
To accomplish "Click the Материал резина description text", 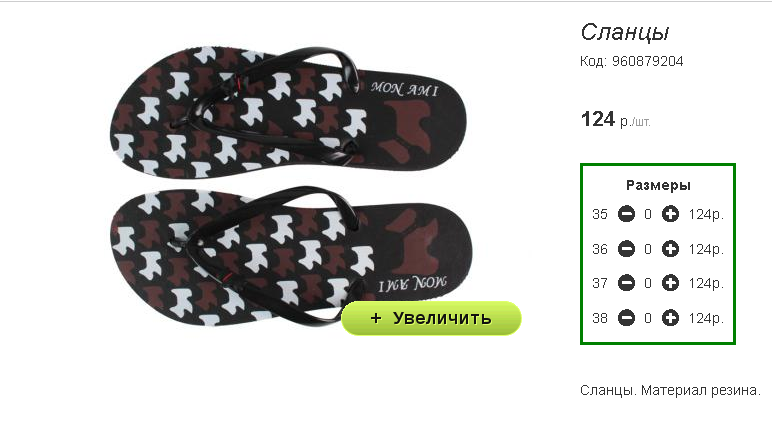I will 701,390.
